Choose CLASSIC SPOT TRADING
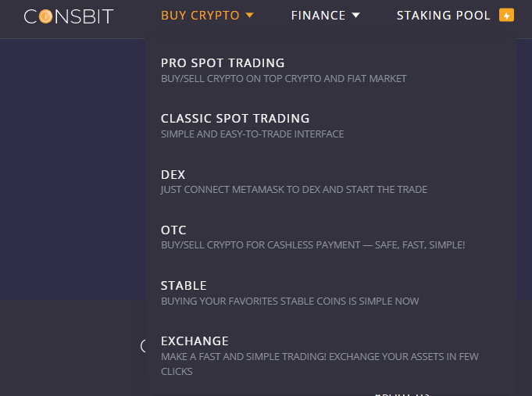 [x=235, y=119]
